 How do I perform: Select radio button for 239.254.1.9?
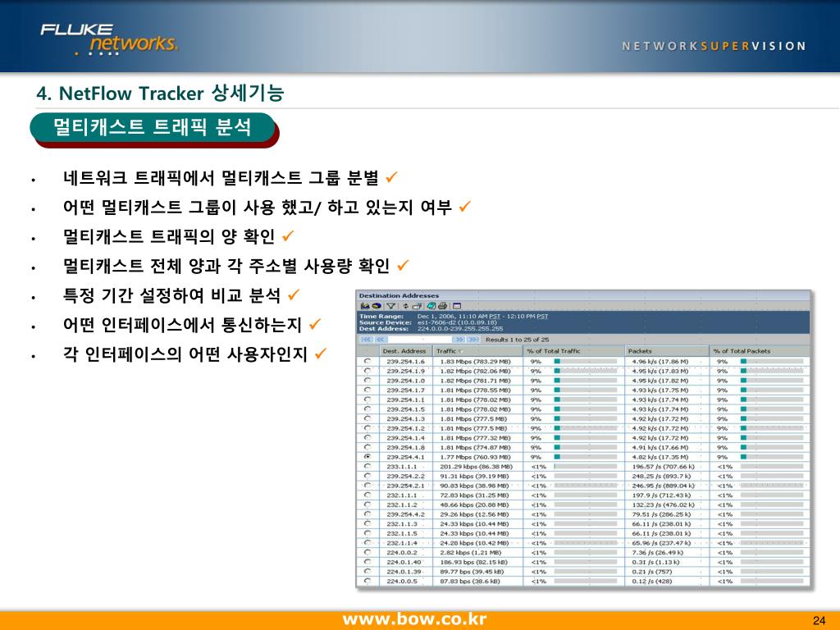(x=367, y=371)
